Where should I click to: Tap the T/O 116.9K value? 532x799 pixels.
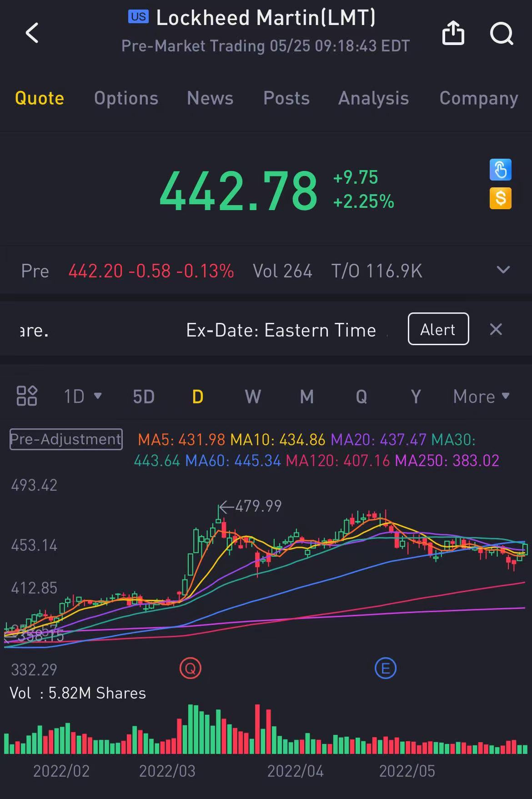coord(377,271)
